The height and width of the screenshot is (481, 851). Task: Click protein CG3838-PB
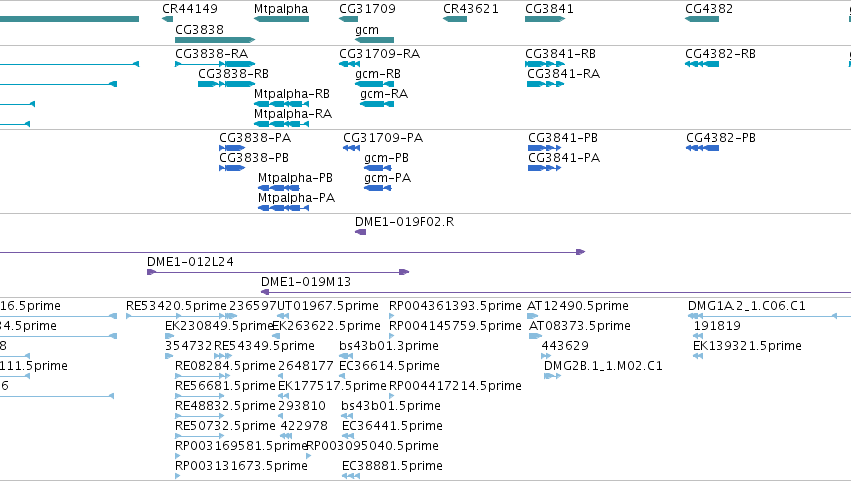[254, 158]
